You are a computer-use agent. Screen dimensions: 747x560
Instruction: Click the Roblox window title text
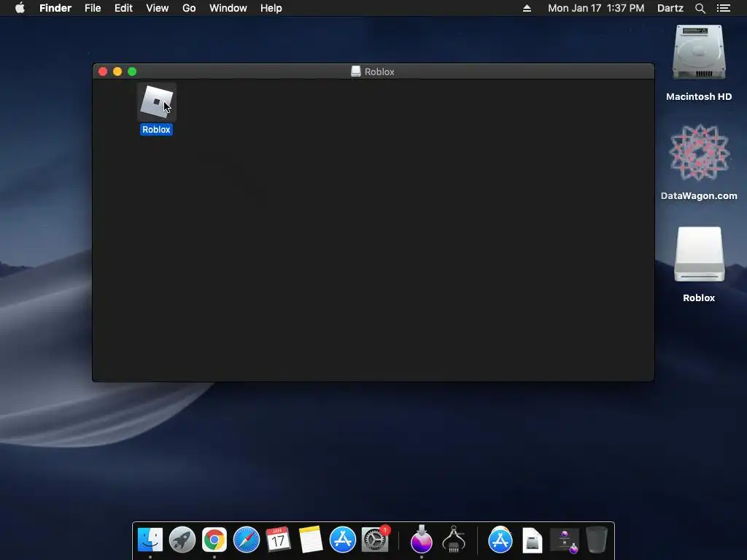(379, 71)
